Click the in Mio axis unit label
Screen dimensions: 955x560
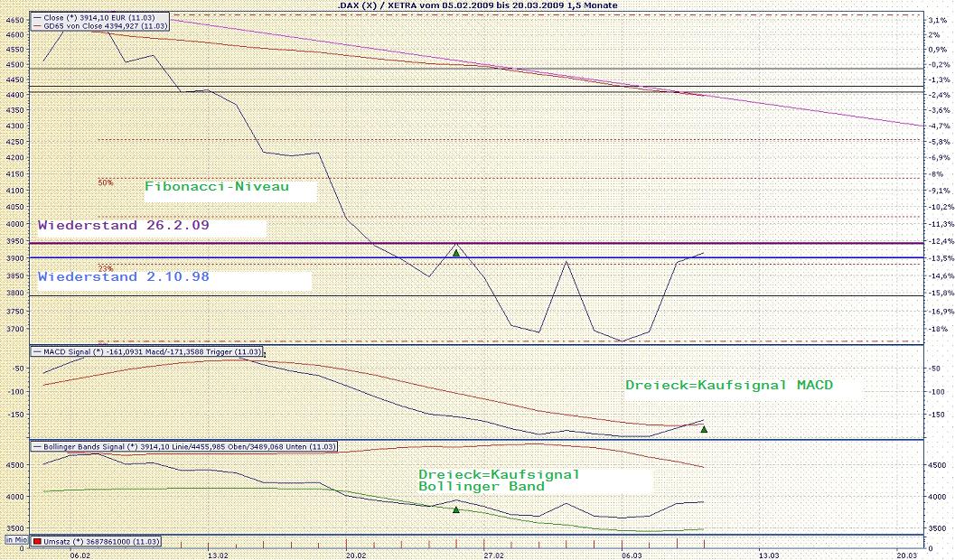[15, 541]
